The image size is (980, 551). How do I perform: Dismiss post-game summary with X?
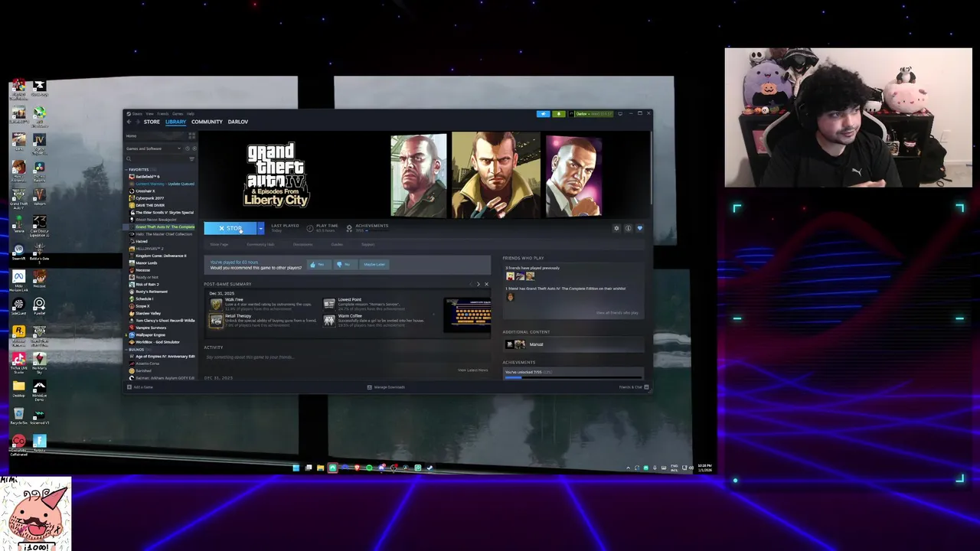486,284
